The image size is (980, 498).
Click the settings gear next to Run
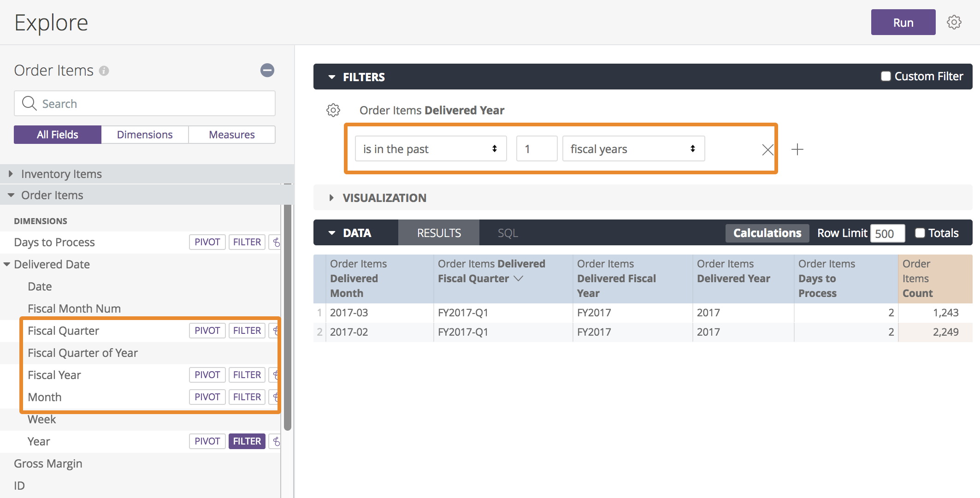pyautogui.click(x=954, y=22)
